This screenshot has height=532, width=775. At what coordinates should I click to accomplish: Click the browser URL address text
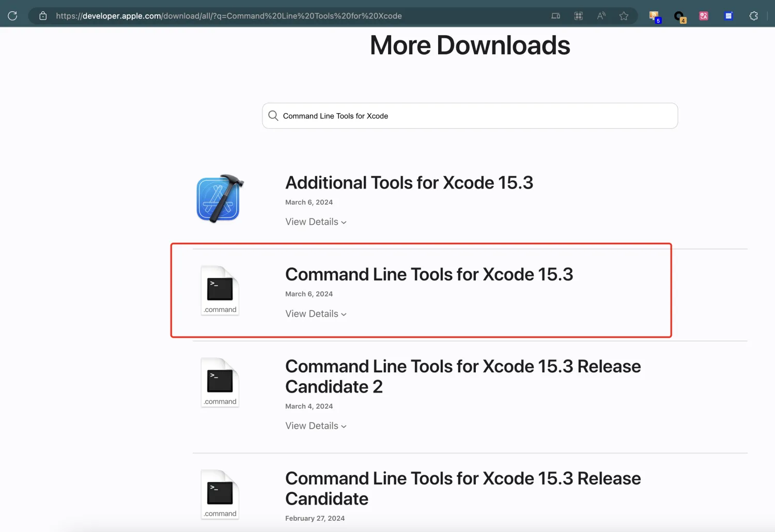(228, 15)
